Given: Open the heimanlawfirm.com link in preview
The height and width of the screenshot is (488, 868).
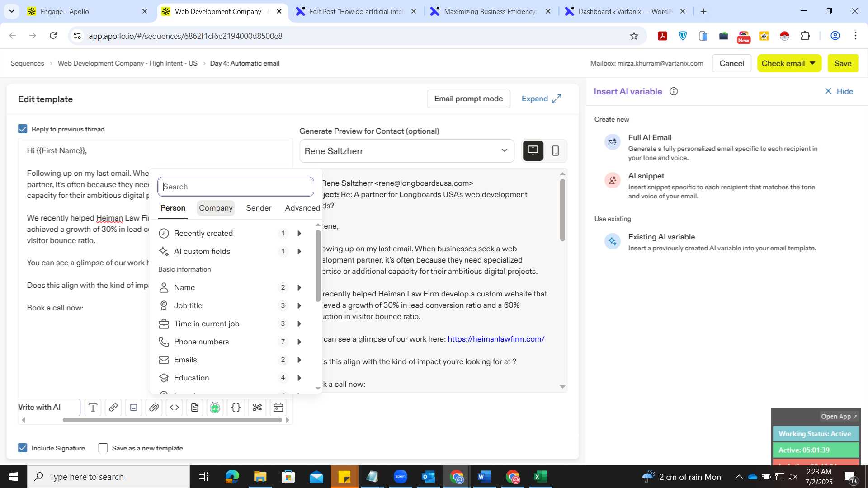Looking at the screenshot, I should tap(496, 339).
